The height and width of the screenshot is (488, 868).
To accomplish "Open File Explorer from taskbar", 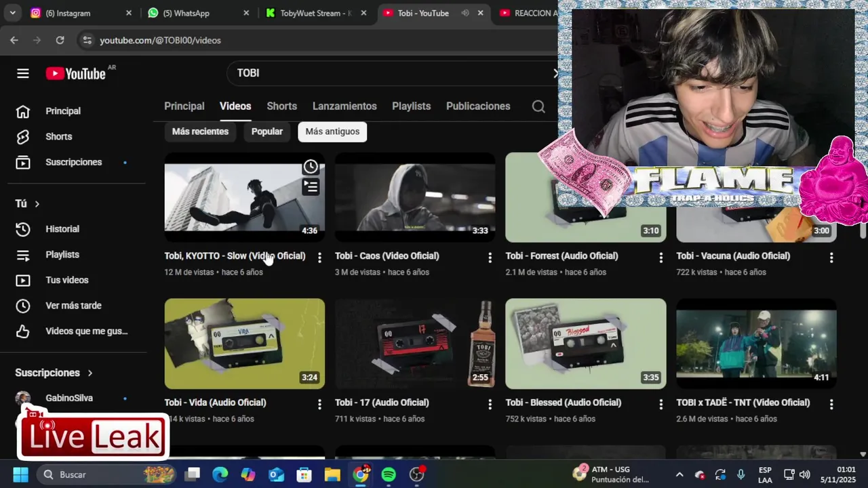I will 332,474.
